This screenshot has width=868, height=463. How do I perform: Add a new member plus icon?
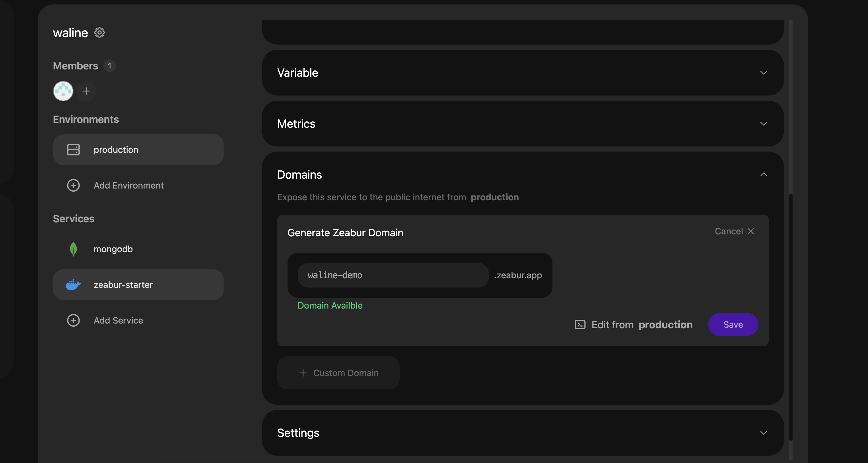coord(86,91)
